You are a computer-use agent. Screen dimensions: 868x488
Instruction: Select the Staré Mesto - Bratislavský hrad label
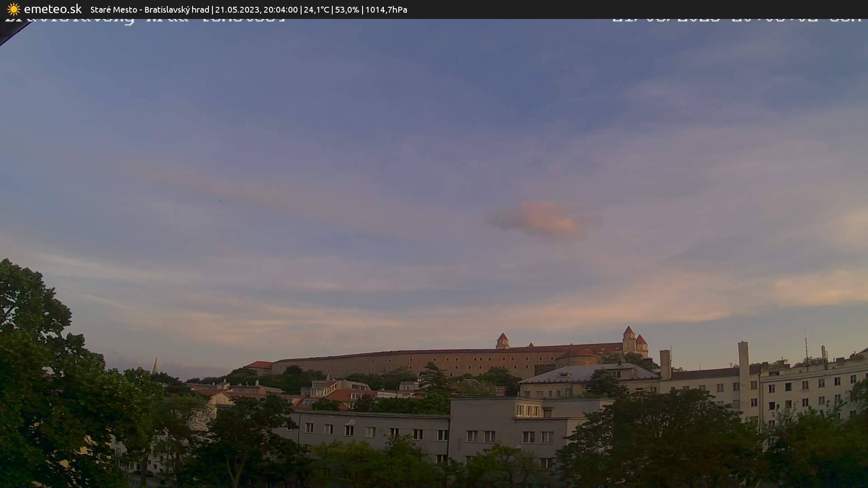pos(149,9)
